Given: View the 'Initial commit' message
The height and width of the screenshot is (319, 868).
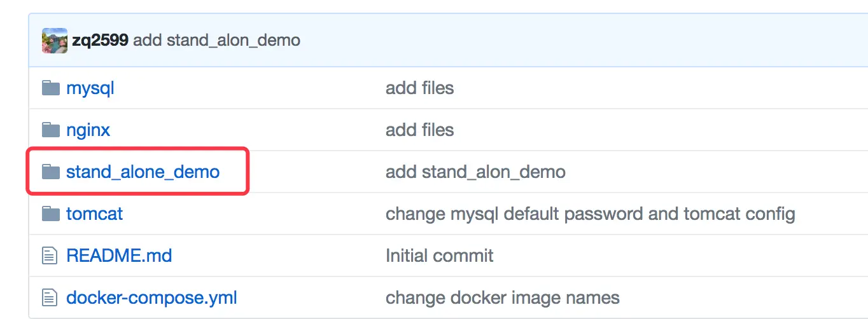Looking at the screenshot, I should pos(439,255).
